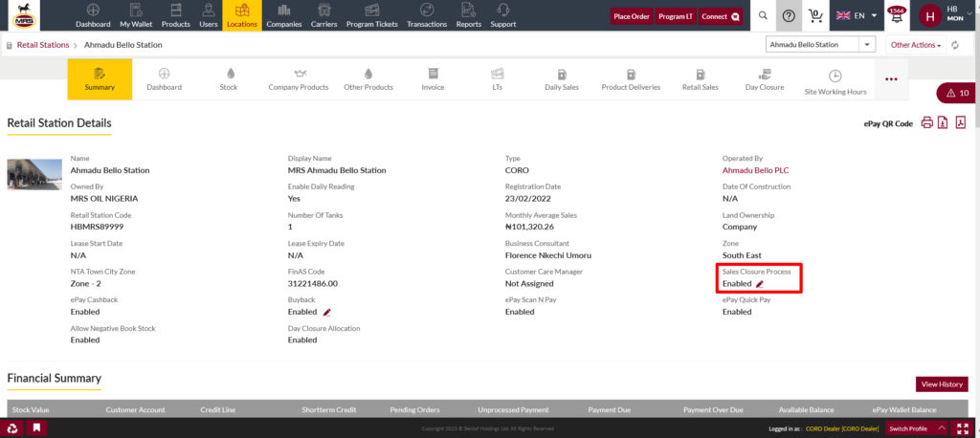Export details as PDF
This screenshot has height=438, width=980.
coord(961,122)
